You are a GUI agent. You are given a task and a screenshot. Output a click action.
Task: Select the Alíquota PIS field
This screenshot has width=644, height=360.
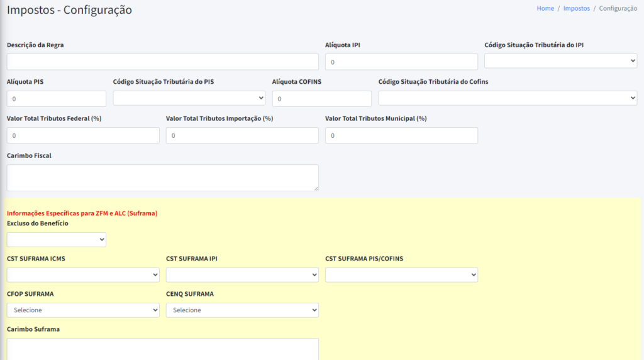pos(56,99)
